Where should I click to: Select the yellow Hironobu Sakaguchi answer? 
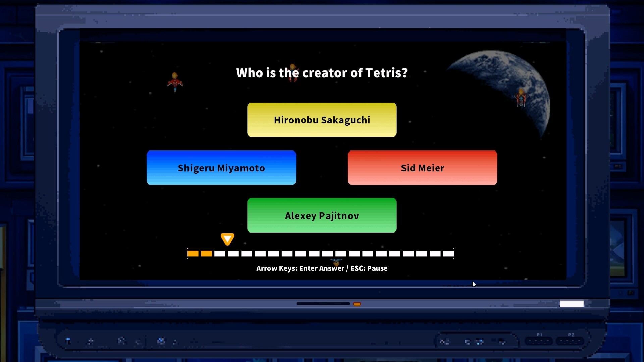click(322, 120)
